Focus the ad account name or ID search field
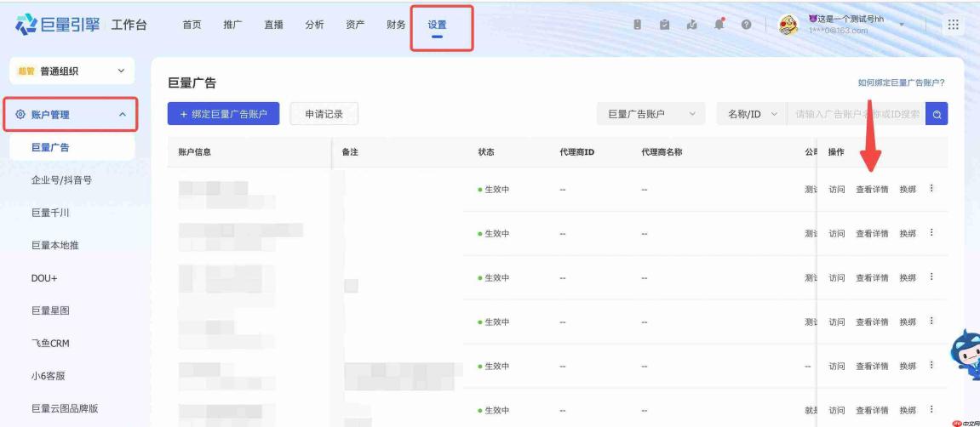The width and height of the screenshot is (980, 427). point(856,114)
